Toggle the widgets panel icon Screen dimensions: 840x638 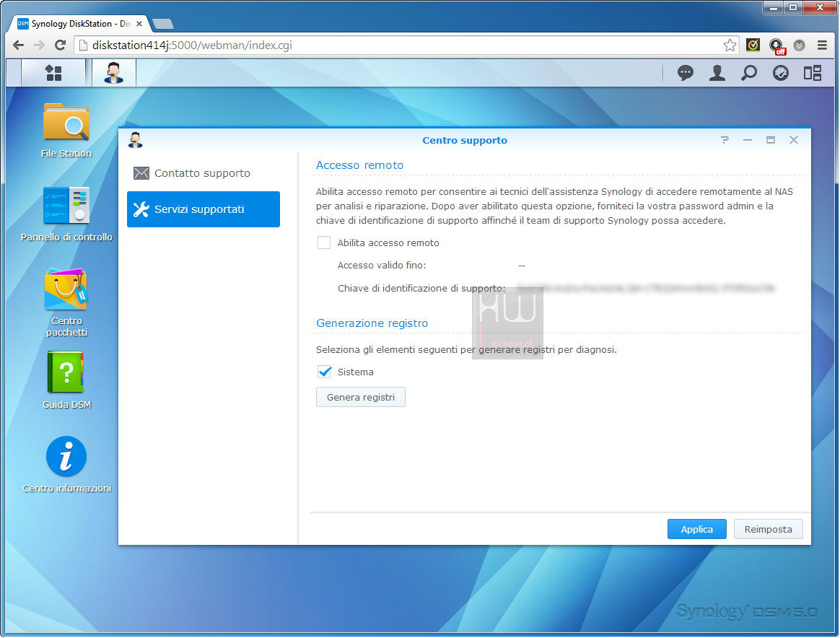813,73
